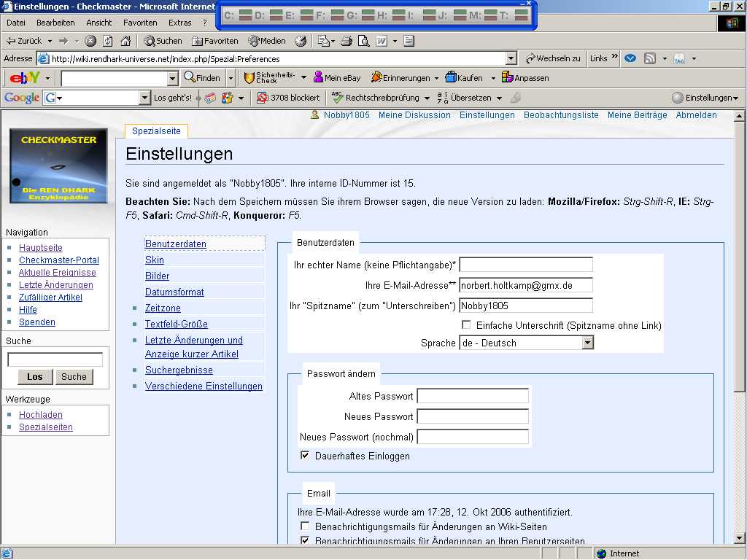Screen dimensions: 747x560
Task: Select the Spezialseite tab
Action: pyautogui.click(x=156, y=131)
